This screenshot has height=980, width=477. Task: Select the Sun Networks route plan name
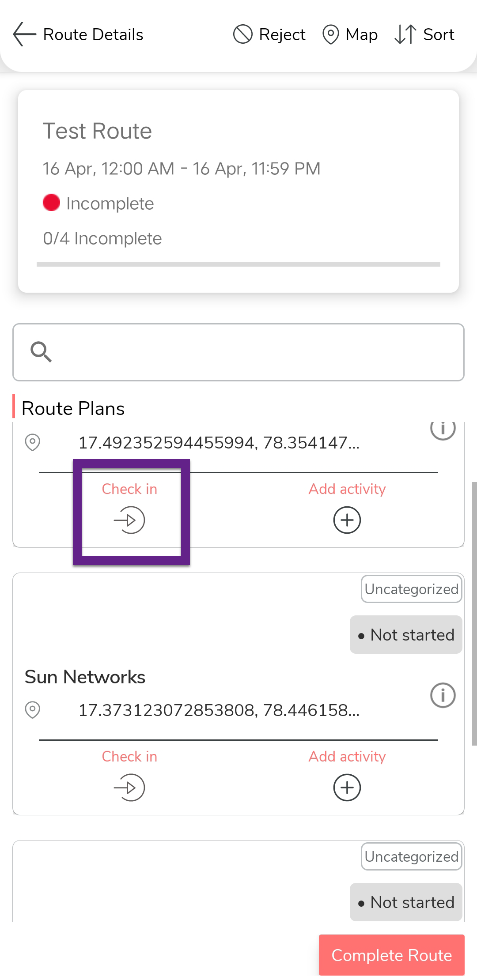tap(85, 677)
